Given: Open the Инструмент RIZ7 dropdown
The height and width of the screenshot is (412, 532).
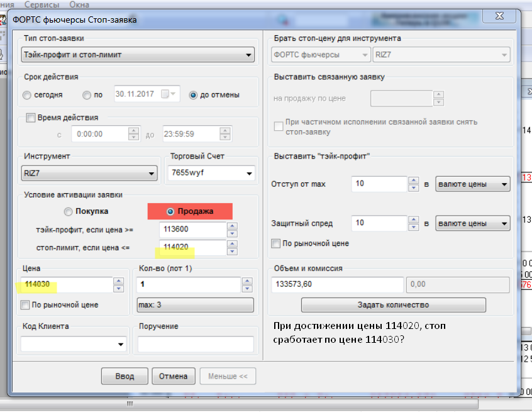Looking at the screenshot, I should tap(89, 174).
